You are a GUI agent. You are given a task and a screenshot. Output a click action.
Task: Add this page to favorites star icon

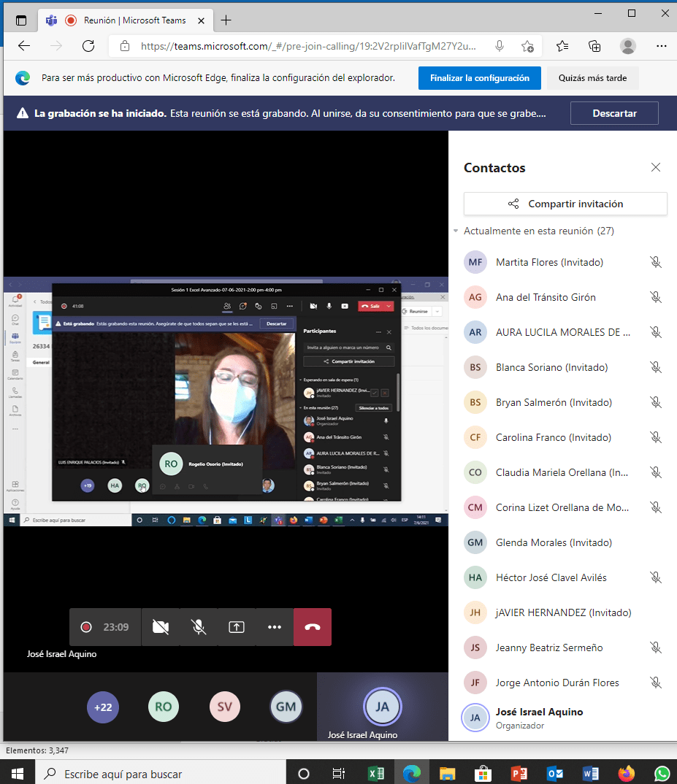click(527, 47)
